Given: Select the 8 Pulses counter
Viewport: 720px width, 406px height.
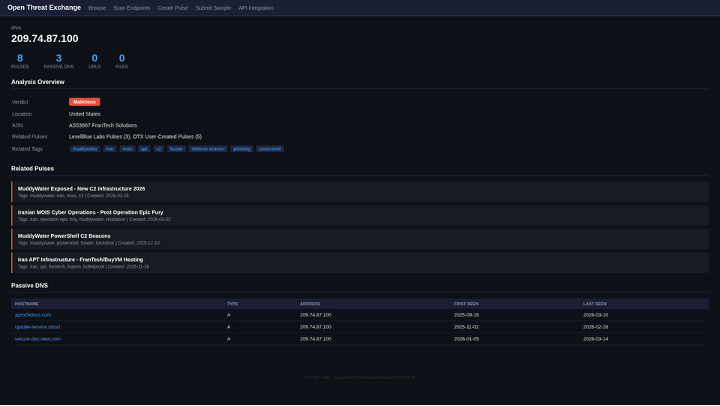Looking at the screenshot, I should tap(20, 61).
